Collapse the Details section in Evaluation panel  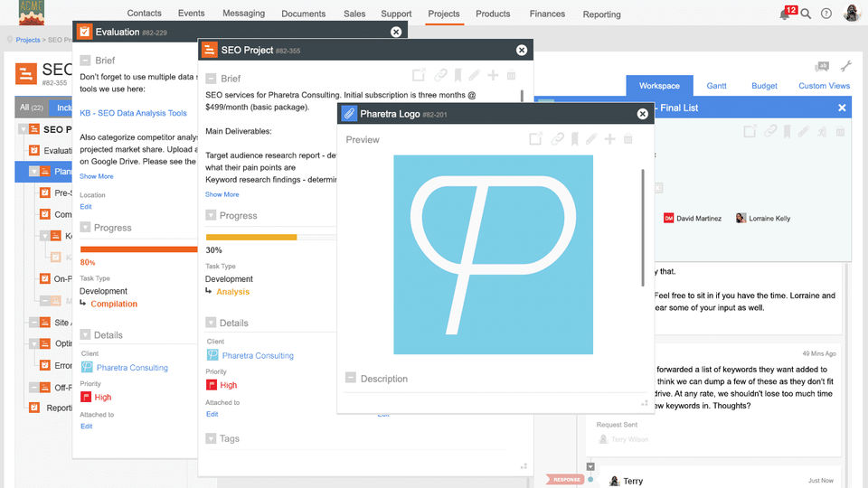point(85,334)
